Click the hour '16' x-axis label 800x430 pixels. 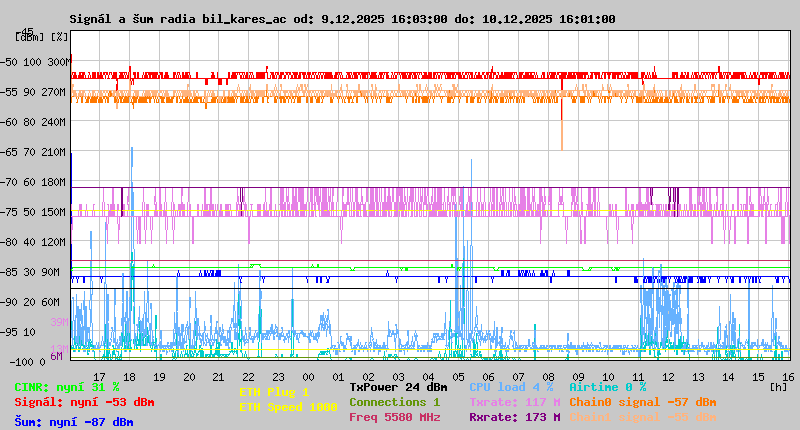[x=788, y=377]
